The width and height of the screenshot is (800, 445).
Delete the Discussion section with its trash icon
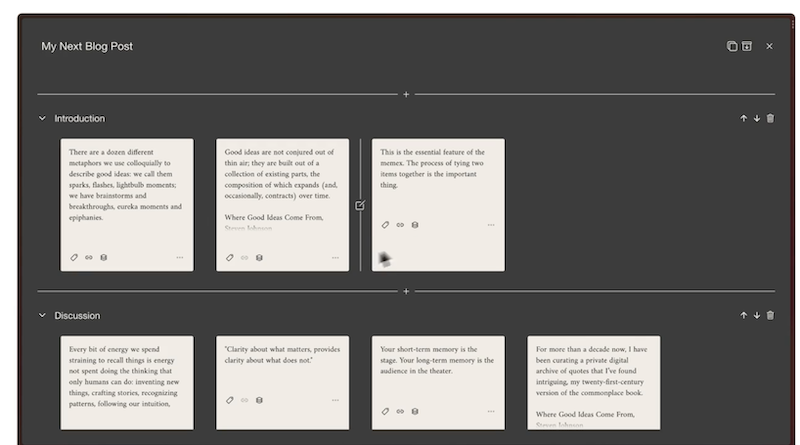tap(770, 315)
